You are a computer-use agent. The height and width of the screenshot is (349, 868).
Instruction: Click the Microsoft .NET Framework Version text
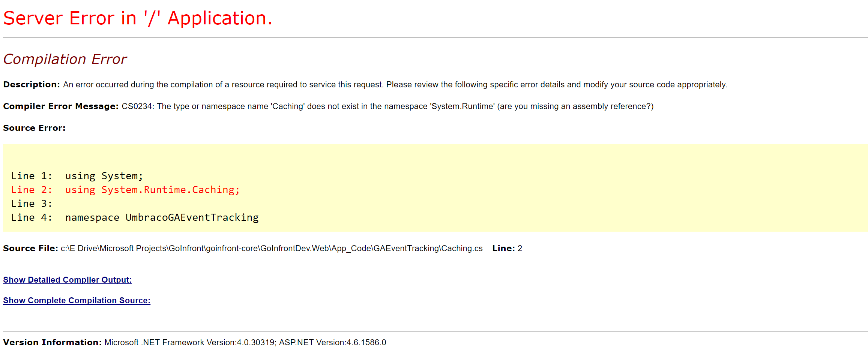[x=190, y=343]
